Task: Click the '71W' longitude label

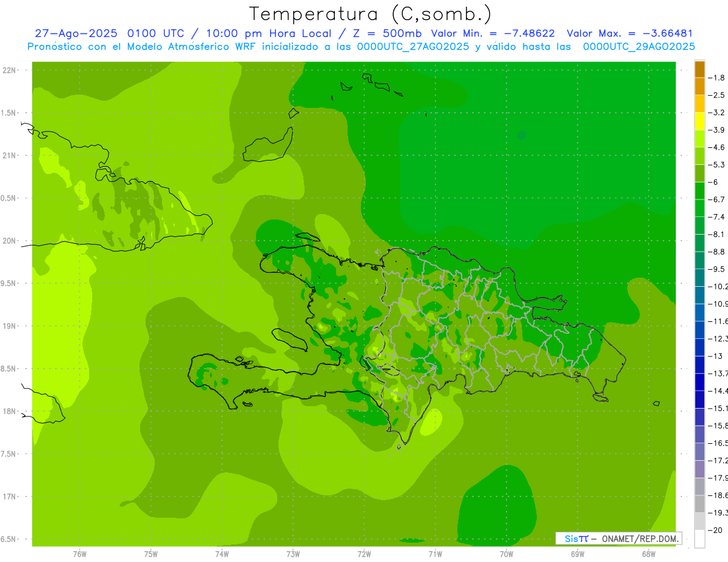Action: click(x=435, y=554)
